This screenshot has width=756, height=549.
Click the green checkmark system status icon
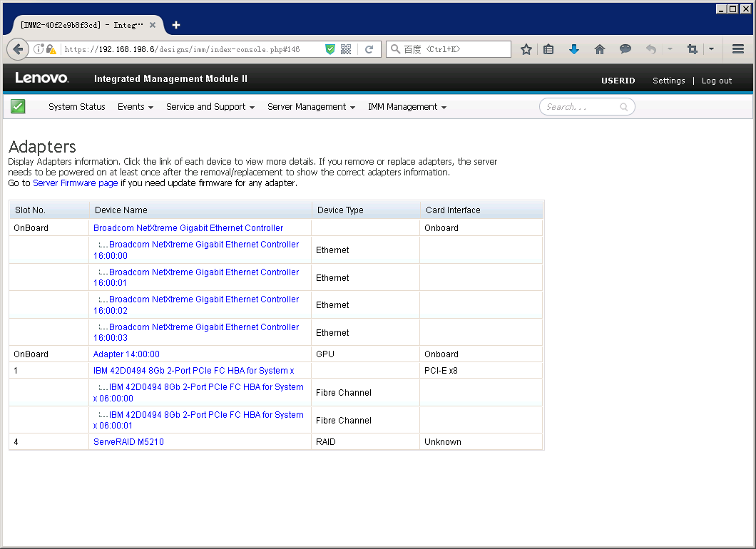pyautogui.click(x=18, y=106)
